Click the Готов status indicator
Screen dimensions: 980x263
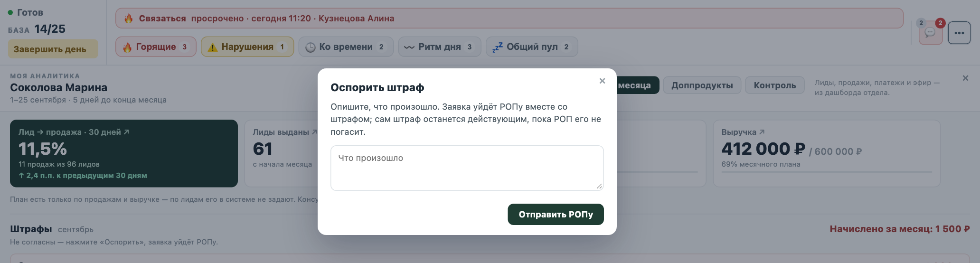(26, 12)
